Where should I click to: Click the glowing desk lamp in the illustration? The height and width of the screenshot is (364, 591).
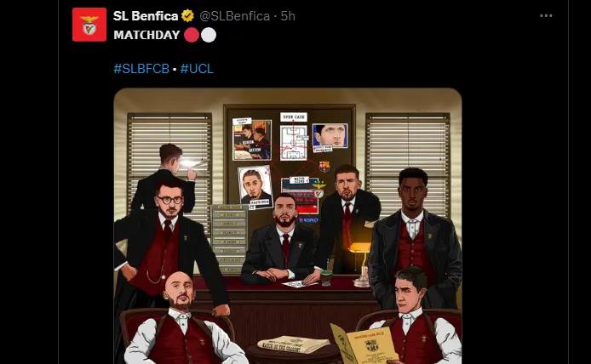pos(360,251)
